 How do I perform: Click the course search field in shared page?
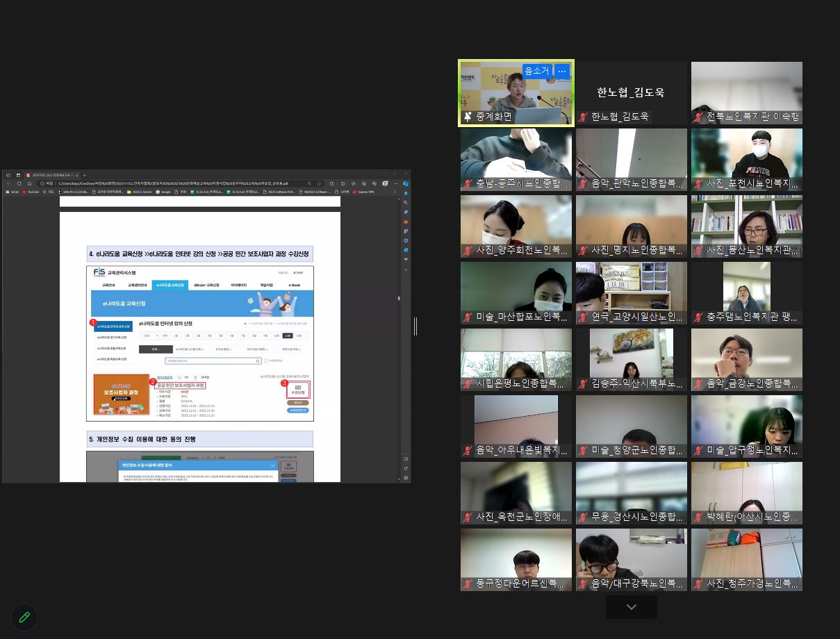pos(213,360)
